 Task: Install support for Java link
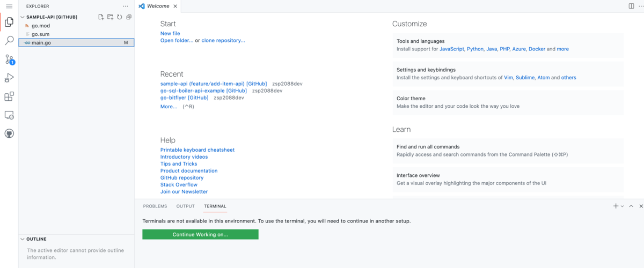click(492, 49)
